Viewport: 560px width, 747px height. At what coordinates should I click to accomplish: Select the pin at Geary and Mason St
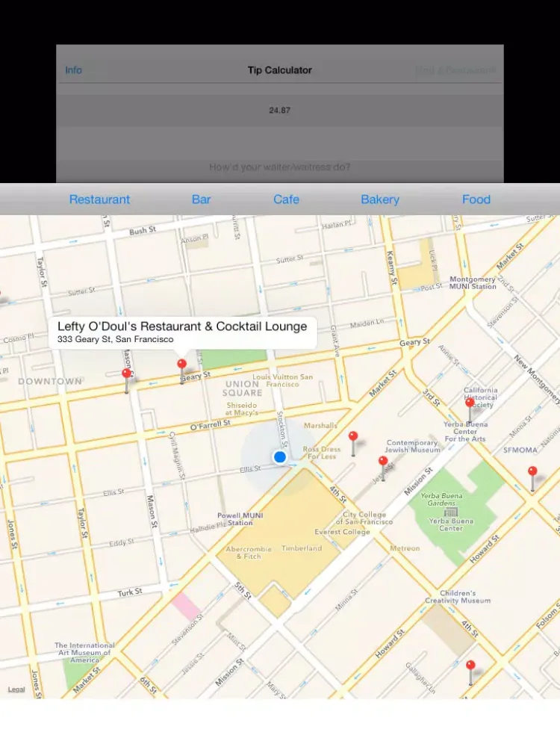pos(126,375)
